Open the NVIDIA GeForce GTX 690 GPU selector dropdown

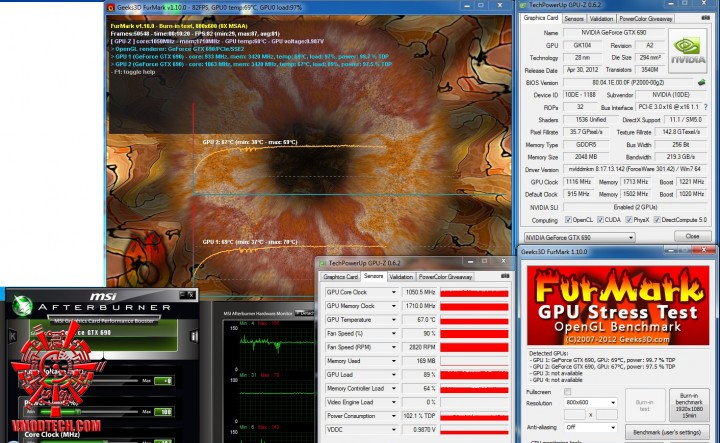(x=579, y=237)
